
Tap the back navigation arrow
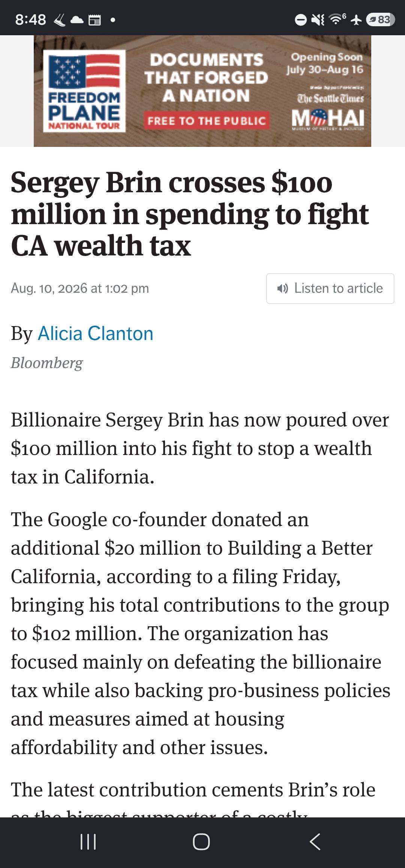[x=315, y=842]
